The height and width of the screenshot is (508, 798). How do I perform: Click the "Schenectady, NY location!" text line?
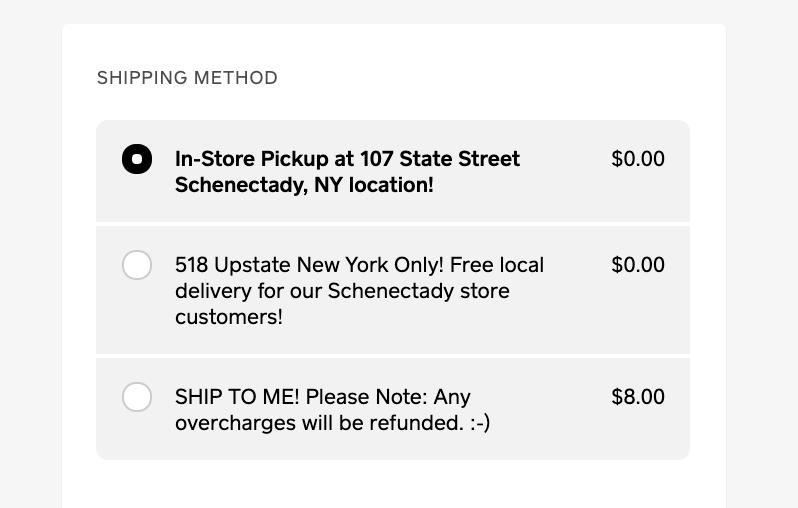[304, 185]
